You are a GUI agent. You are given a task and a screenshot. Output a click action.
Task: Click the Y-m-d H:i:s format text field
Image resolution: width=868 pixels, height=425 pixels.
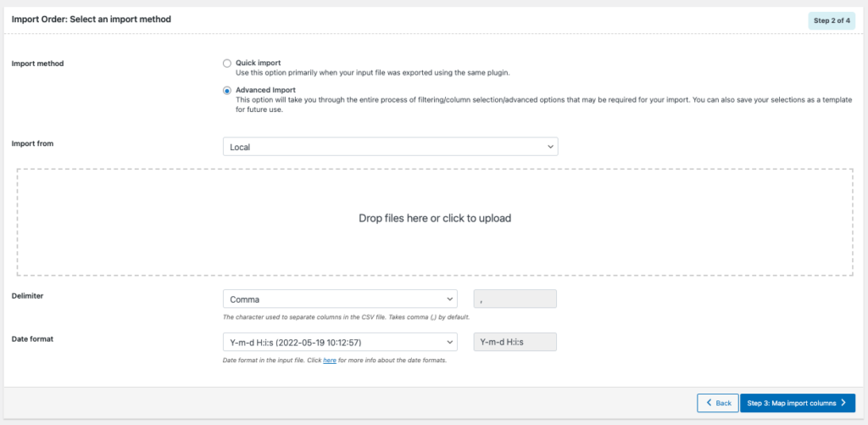(515, 342)
